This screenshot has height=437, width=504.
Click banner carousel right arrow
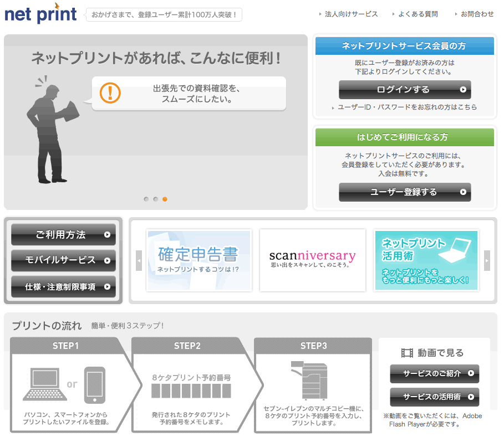[x=487, y=260]
